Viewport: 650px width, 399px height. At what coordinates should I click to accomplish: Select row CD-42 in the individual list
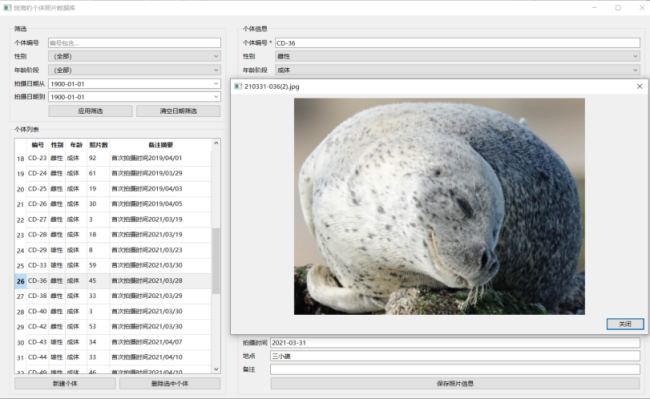coord(119,326)
